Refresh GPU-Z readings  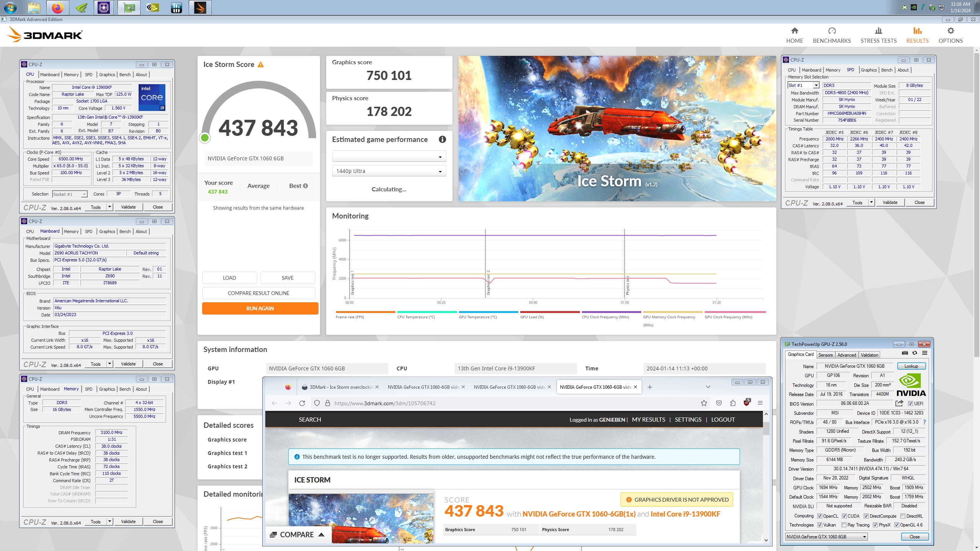coord(915,353)
